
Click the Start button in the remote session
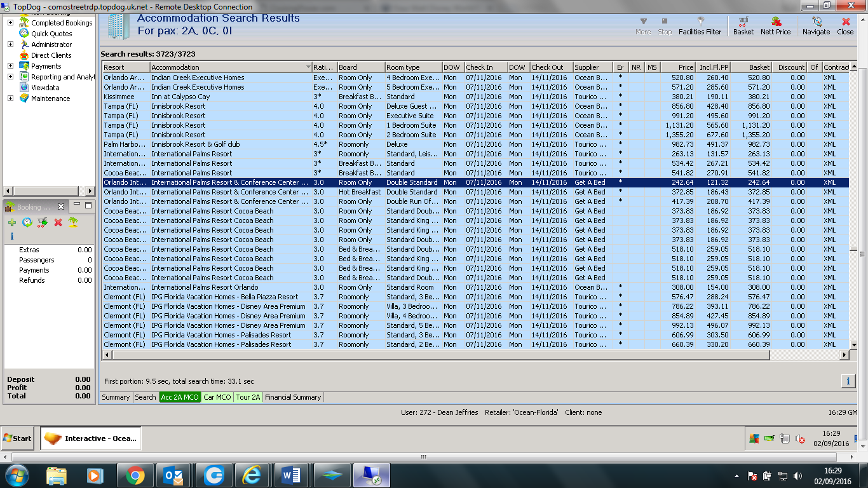click(x=18, y=438)
